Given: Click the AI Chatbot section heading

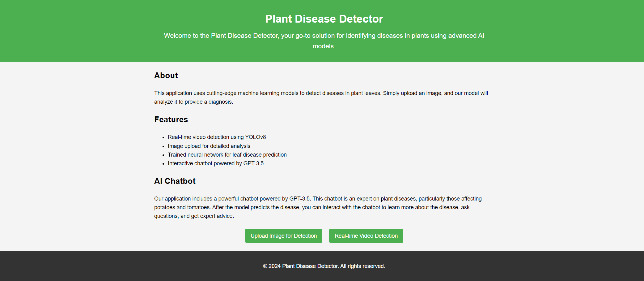Looking at the screenshot, I should [x=175, y=181].
